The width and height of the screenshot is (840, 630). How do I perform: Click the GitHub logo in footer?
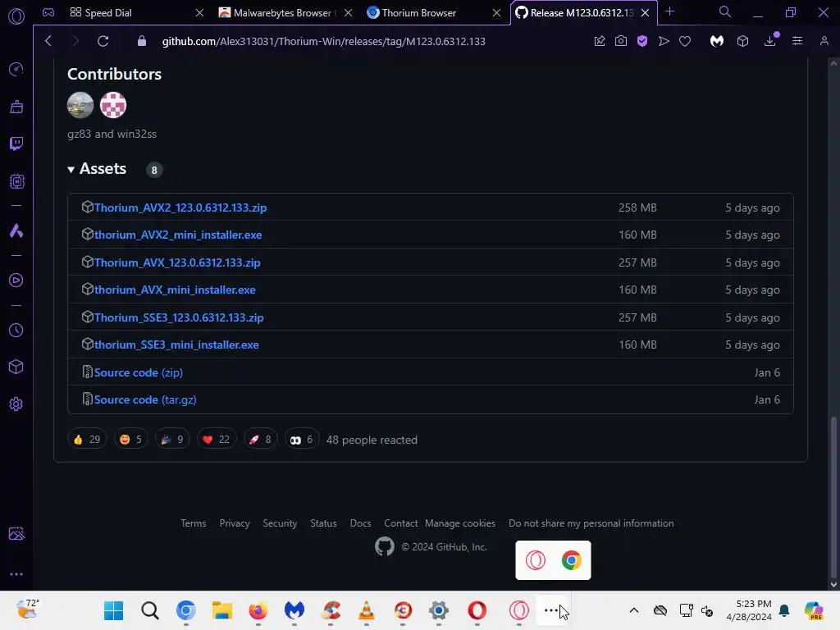click(384, 547)
